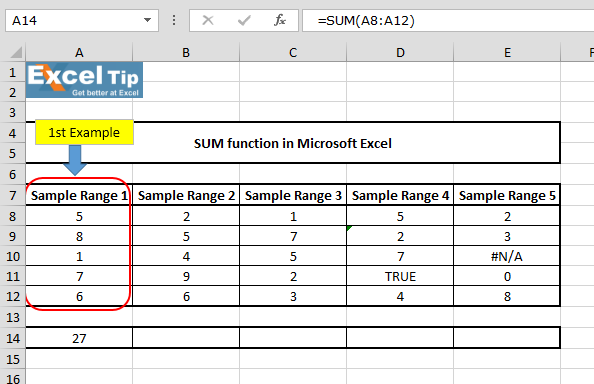Select cell A14 containing 27
The image size is (594, 384).
[79, 338]
